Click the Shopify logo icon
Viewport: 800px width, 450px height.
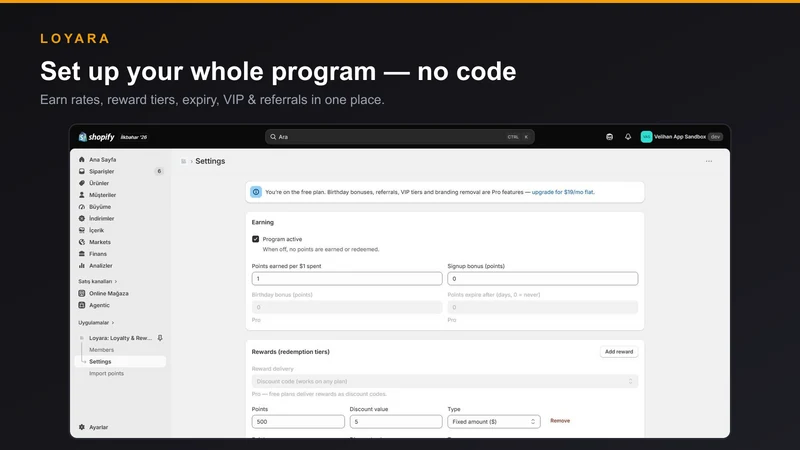82,137
